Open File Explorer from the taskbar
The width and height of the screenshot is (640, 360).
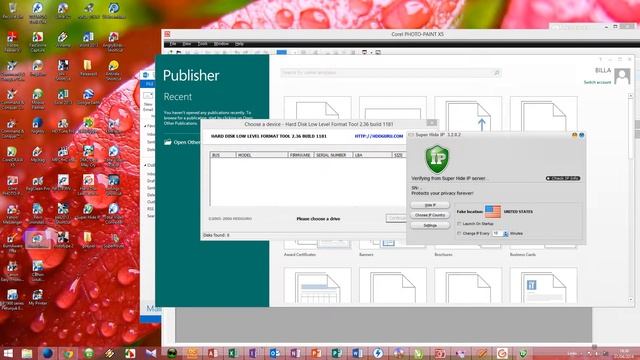pyautogui.click(x=27, y=353)
